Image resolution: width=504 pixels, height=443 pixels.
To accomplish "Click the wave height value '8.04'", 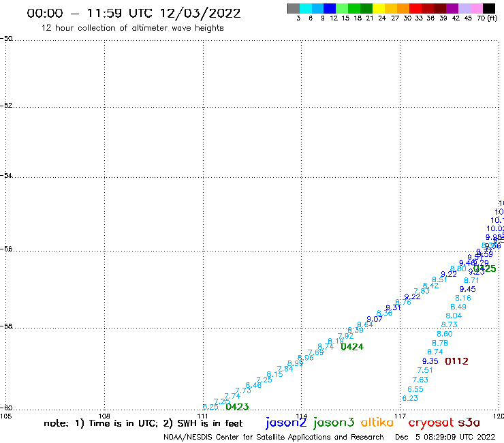I will (454, 316).
